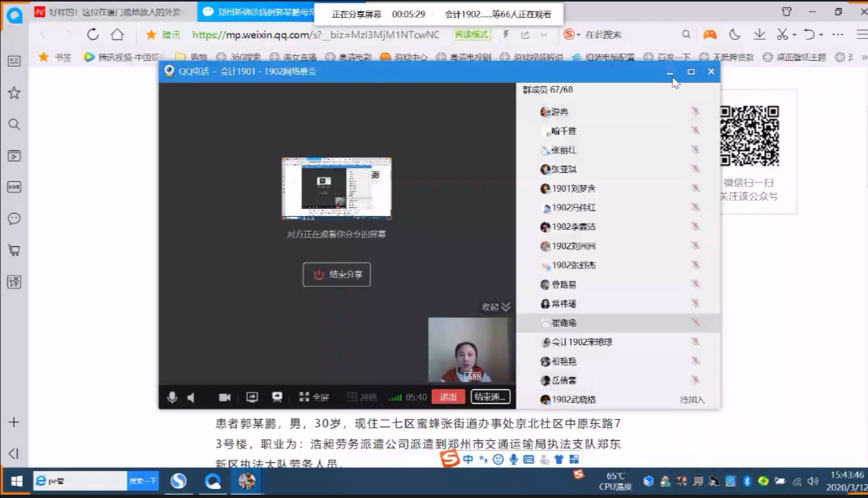
Task: Select member 张丽红 in participant list
Action: pos(564,150)
